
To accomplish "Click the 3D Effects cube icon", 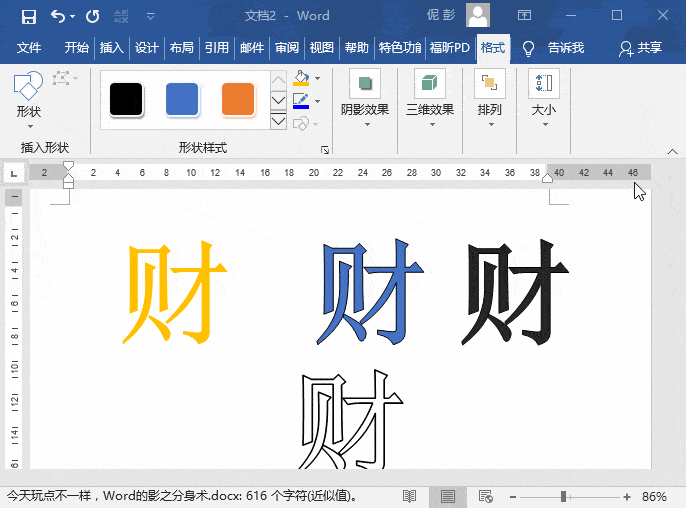I will click(430, 84).
